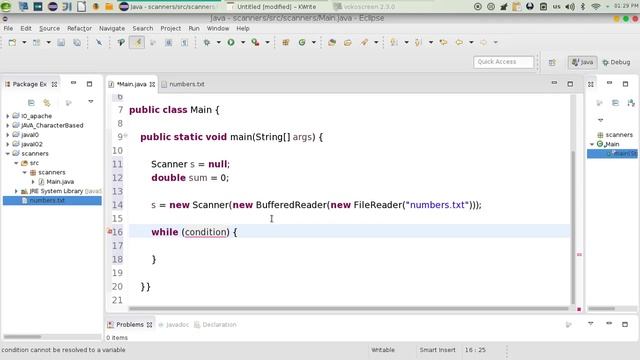The height and width of the screenshot is (360, 640).
Task: Click the New Java Class icon
Action: 302,42
